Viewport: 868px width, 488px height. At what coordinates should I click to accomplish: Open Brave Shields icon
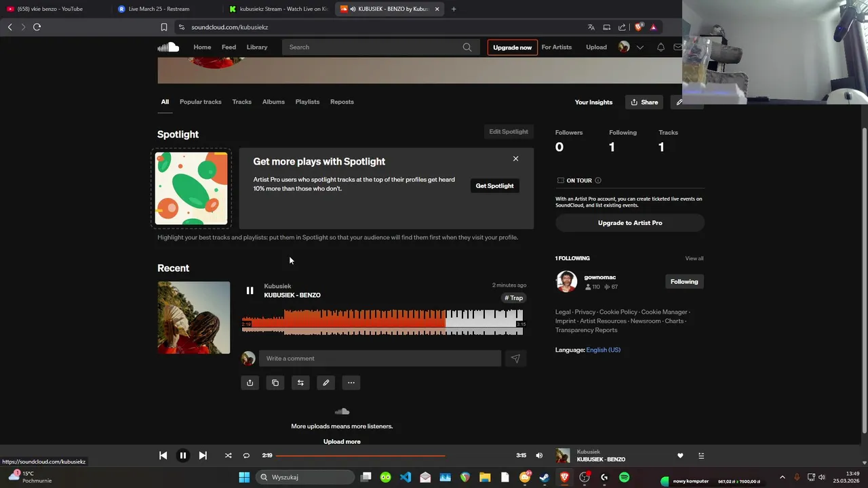(x=638, y=27)
